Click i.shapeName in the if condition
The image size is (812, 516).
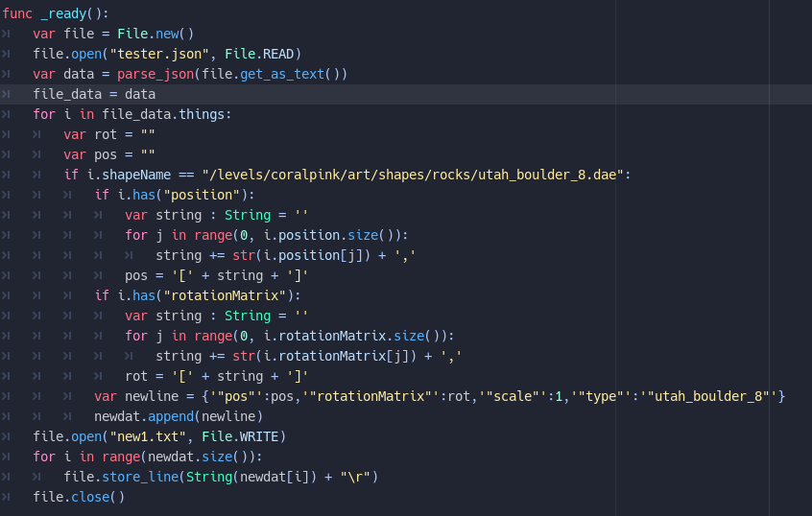coord(129,175)
